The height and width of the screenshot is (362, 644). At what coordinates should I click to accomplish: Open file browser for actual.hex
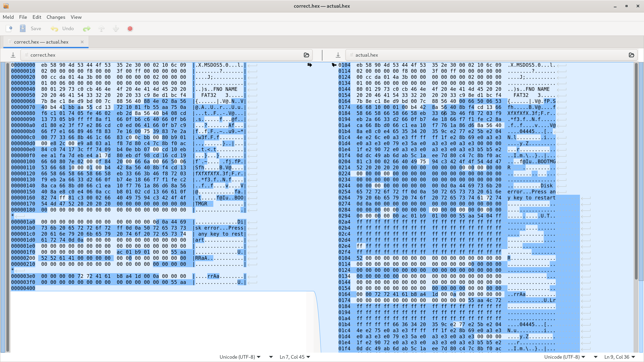[631, 55]
